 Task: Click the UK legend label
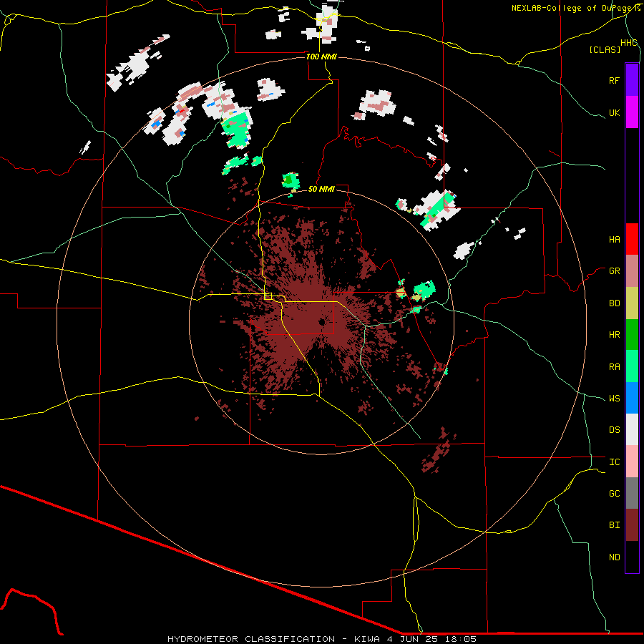tap(614, 112)
